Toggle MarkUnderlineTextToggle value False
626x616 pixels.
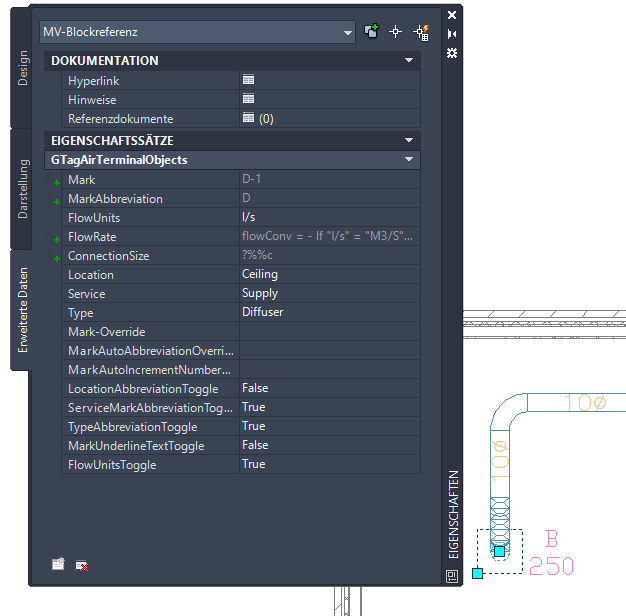[x=330, y=445]
